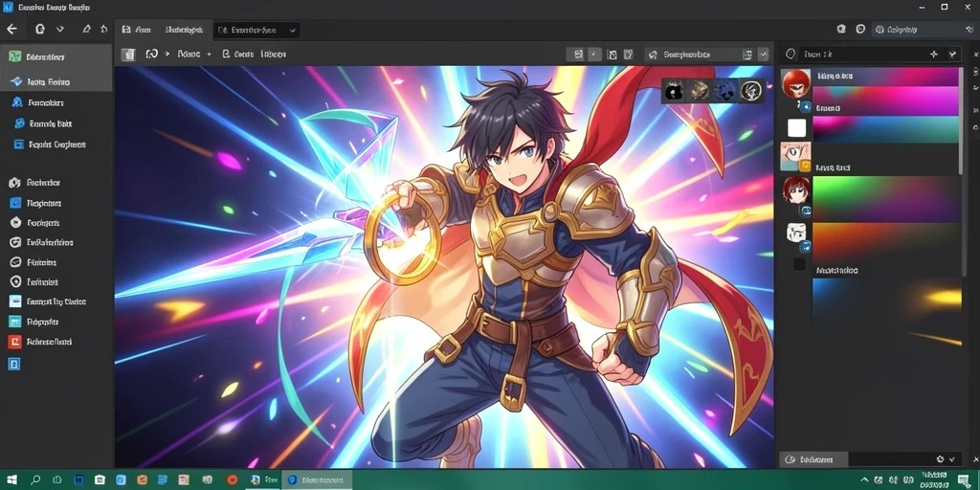Pick the white square swatch in the right panel
Viewport: 980px width, 490px height.
tap(797, 128)
